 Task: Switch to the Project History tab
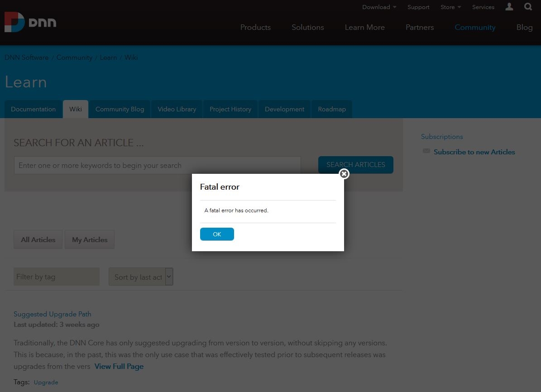(x=230, y=109)
